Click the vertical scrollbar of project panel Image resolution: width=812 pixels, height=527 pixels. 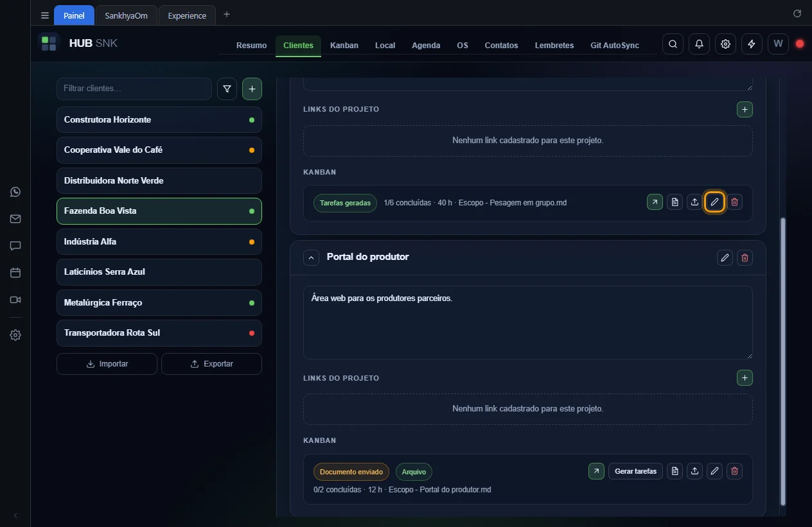tap(782, 361)
